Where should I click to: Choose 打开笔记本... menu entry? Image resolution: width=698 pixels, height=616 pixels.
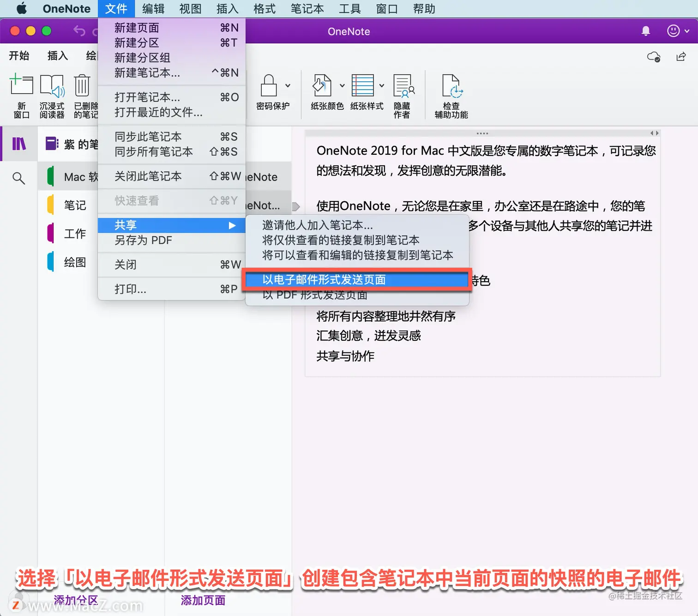(172, 97)
